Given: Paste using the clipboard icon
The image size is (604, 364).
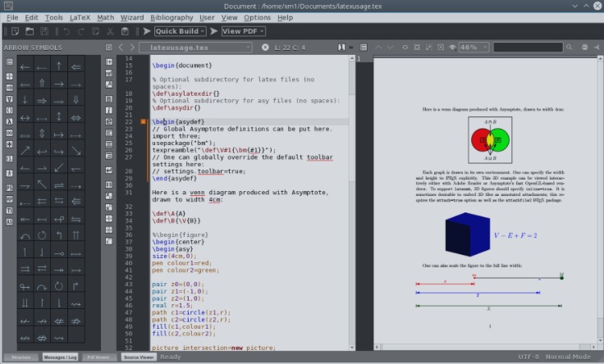Looking at the screenshot, I should (x=125, y=31).
